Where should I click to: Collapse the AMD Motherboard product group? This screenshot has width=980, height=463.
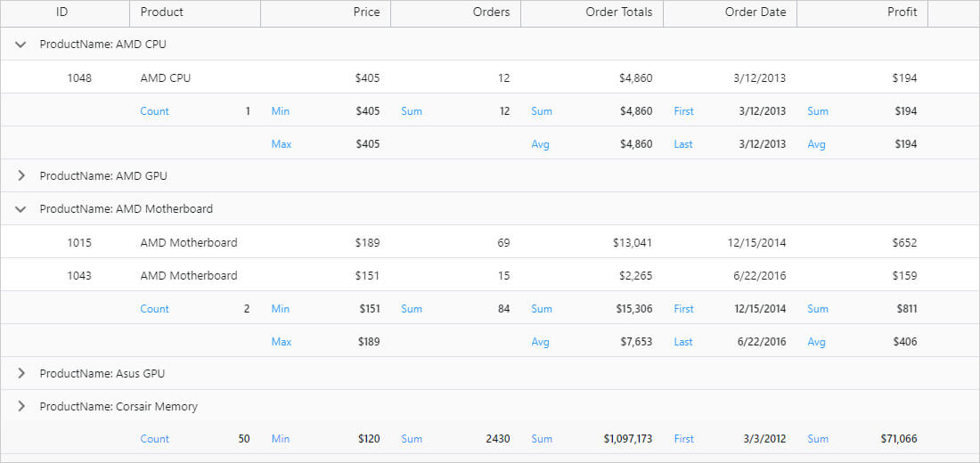click(x=21, y=209)
